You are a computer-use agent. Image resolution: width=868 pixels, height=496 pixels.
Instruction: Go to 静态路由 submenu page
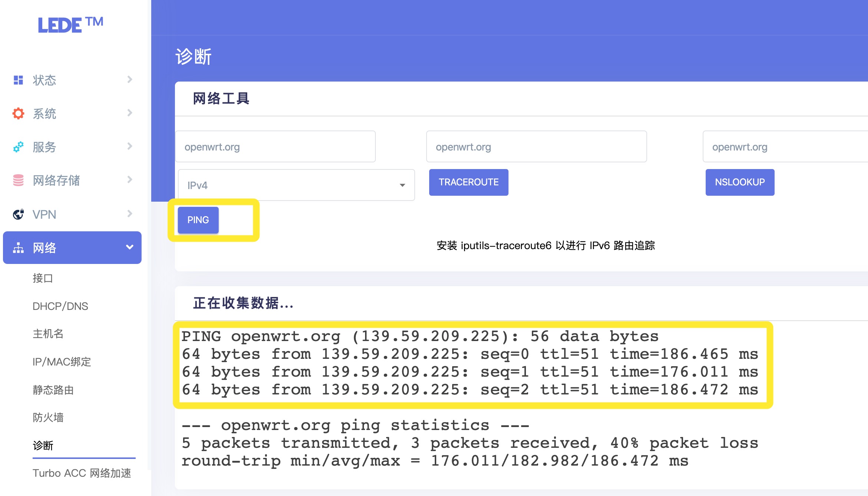coord(53,390)
